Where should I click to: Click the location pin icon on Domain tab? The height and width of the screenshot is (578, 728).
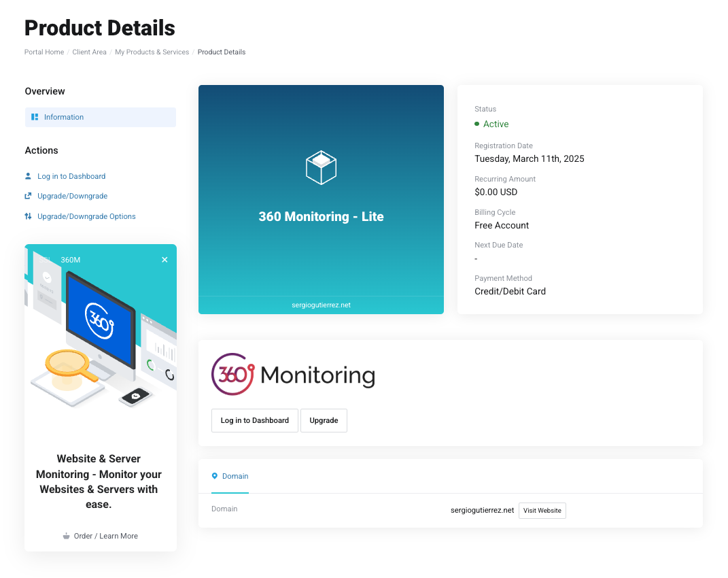(215, 476)
